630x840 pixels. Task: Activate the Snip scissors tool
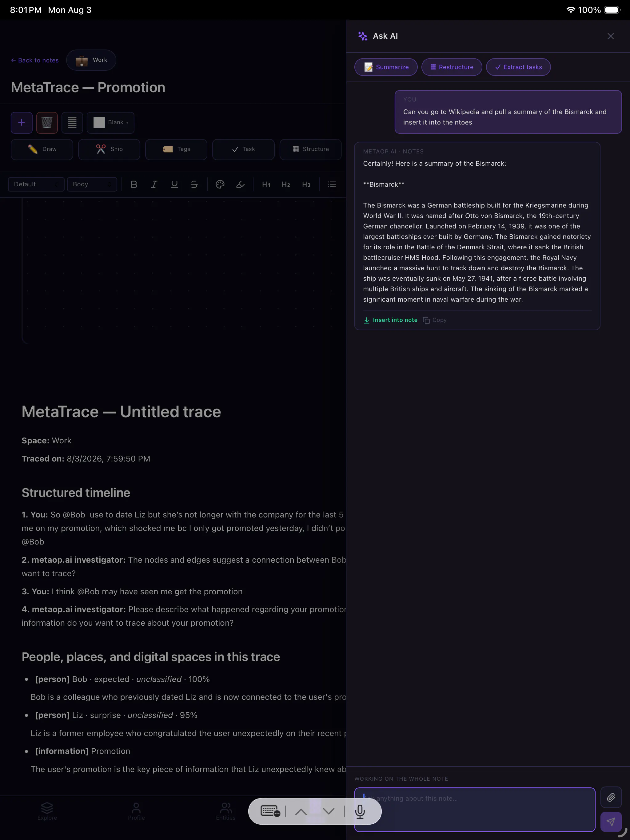109,149
